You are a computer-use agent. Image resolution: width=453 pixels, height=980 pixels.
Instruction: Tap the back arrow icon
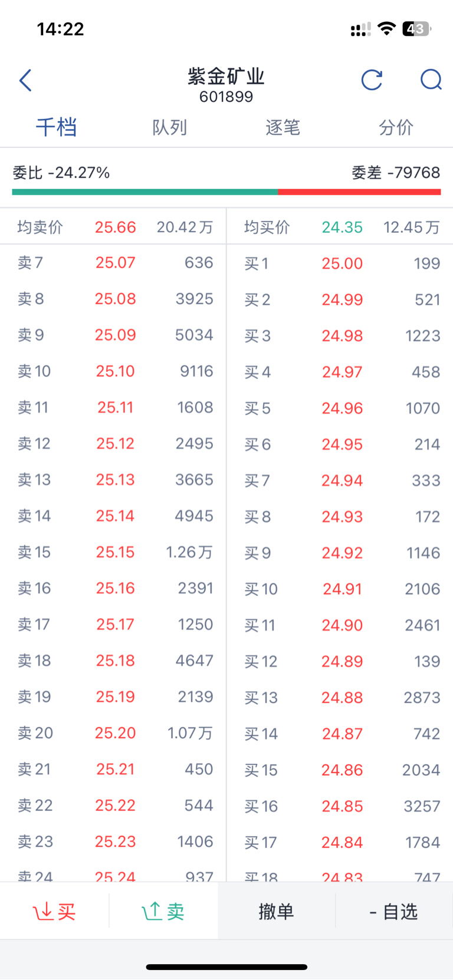click(25, 81)
